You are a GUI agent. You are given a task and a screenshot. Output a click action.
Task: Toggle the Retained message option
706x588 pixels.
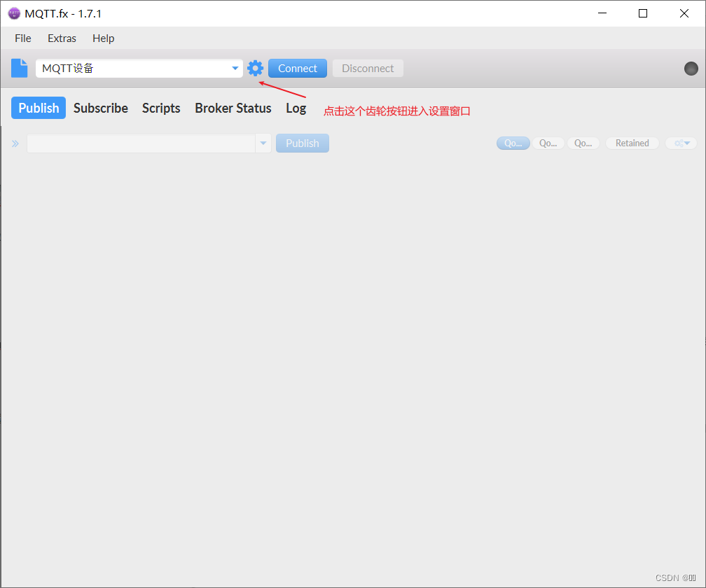632,143
